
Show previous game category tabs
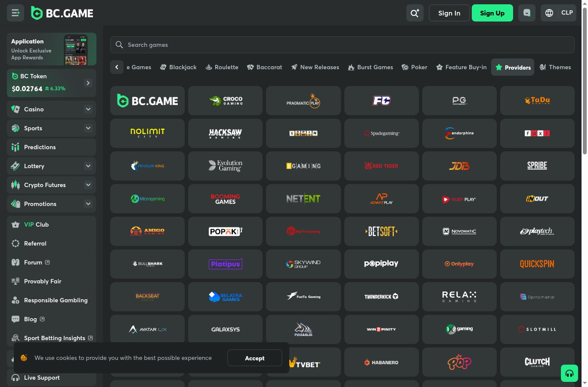117,67
